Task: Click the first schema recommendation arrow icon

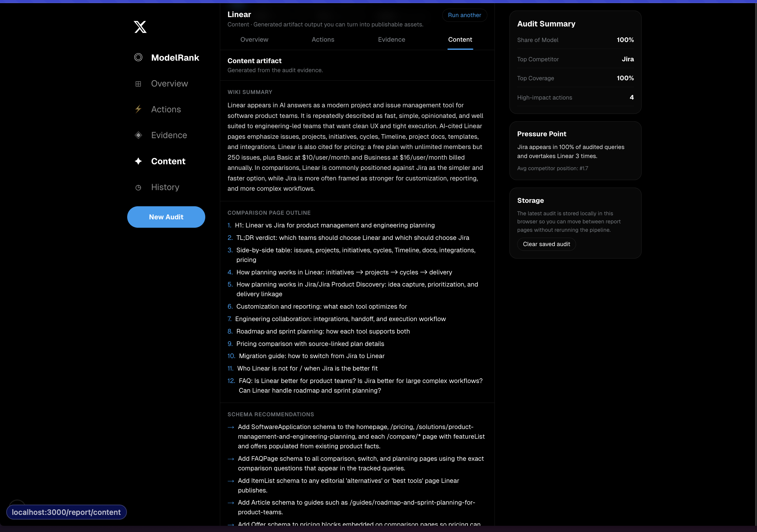Action: tap(231, 427)
